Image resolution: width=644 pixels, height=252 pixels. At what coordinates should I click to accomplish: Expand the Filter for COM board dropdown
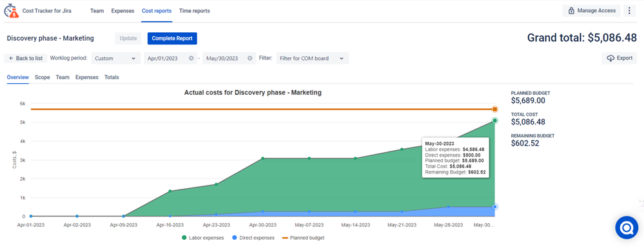coord(312,58)
